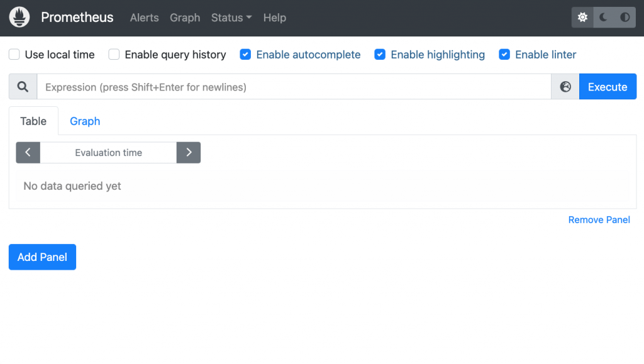
Task: Open the Alerts page
Action: coord(144,18)
